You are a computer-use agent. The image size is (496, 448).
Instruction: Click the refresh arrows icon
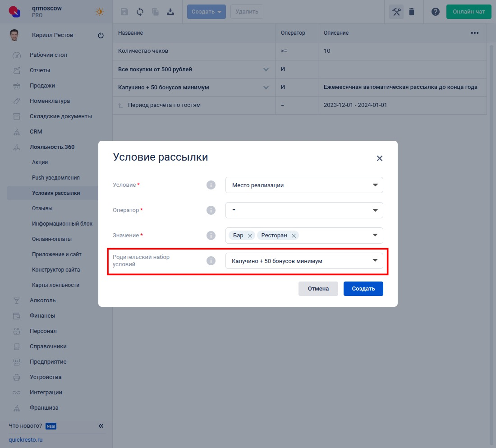tap(140, 12)
